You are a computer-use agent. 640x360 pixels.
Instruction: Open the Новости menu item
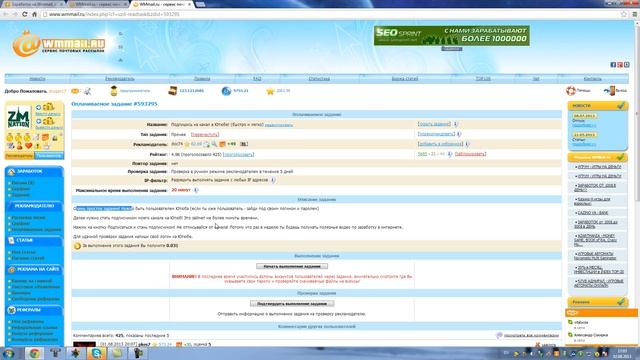point(37,79)
